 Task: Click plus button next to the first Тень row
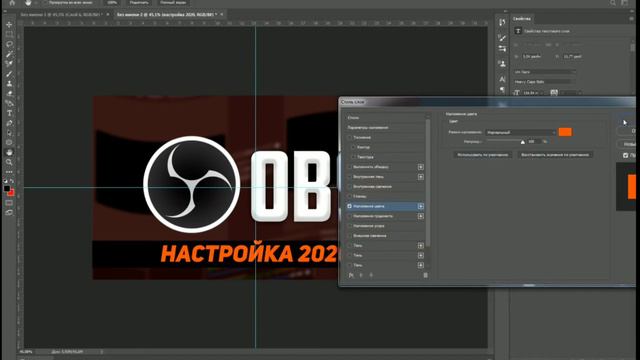(x=420, y=245)
